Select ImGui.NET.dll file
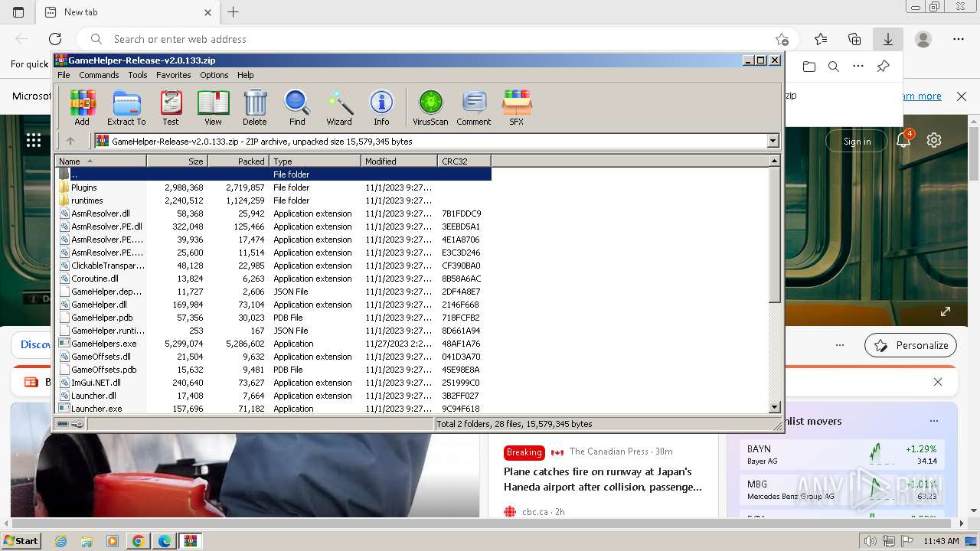The width and height of the screenshot is (980, 551). click(x=96, y=383)
